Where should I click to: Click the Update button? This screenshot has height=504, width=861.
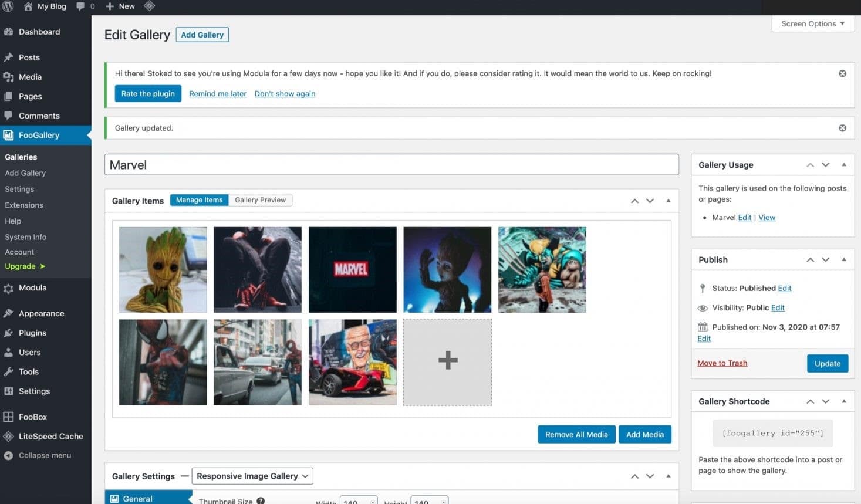(x=827, y=363)
